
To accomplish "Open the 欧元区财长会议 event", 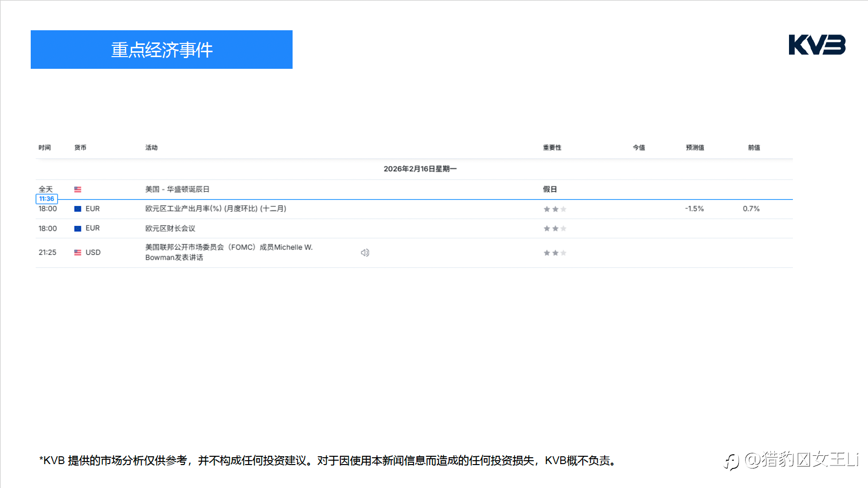I will [x=170, y=228].
